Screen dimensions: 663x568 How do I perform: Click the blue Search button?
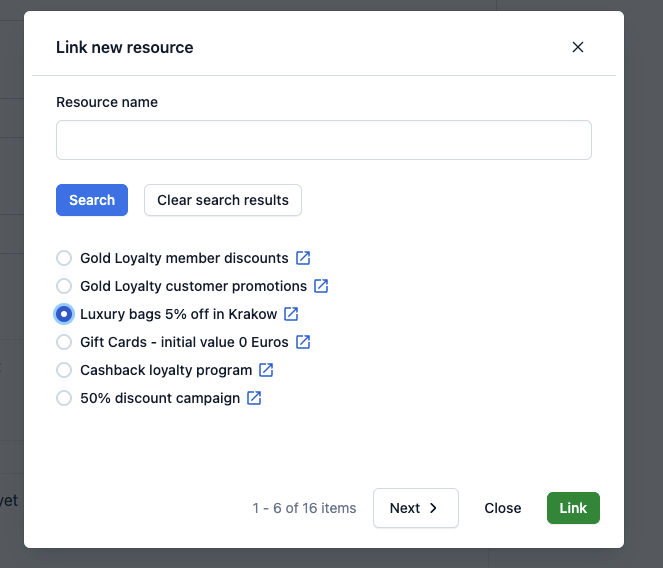click(x=92, y=200)
